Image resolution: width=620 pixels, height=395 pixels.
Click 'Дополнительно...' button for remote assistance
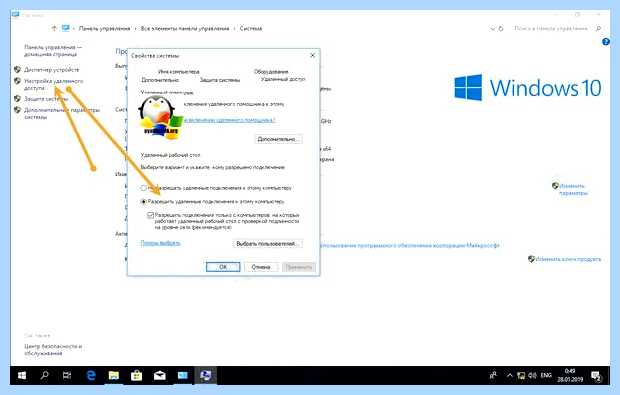tap(278, 139)
